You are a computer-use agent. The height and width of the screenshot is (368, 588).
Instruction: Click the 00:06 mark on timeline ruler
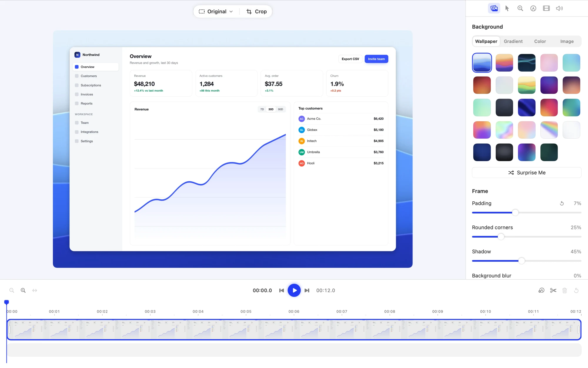294,311
